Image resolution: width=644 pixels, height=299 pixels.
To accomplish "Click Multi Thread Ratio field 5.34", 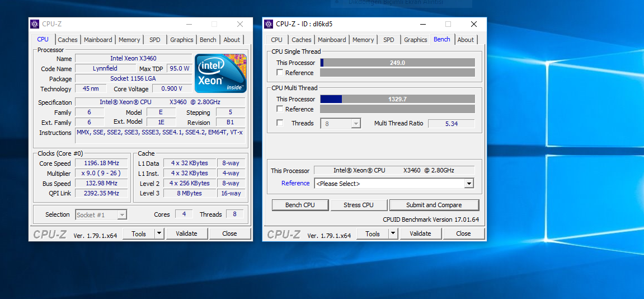I will point(452,123).
